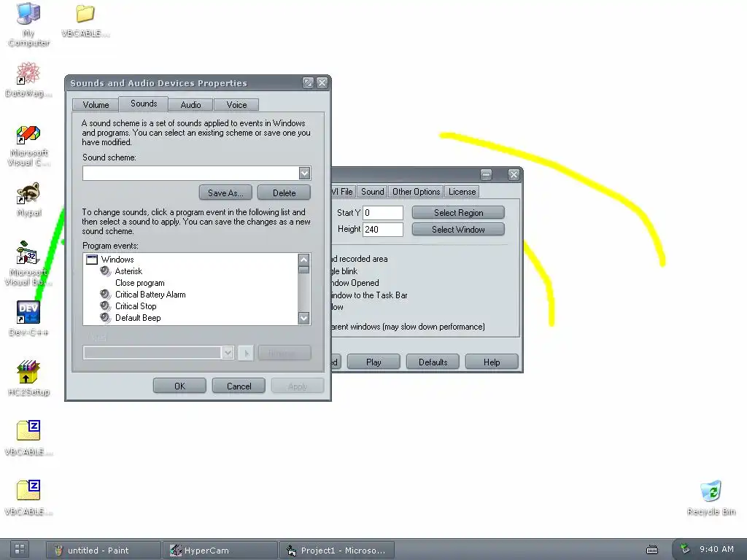Select the Default Beep event
747x560 pixels.
click(138, 318)
